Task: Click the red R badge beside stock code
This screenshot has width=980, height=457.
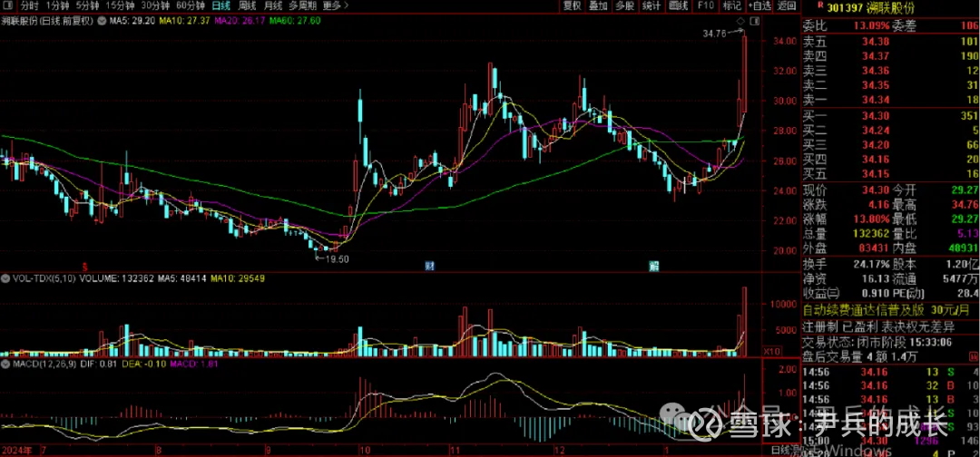Action: point(807,5)
